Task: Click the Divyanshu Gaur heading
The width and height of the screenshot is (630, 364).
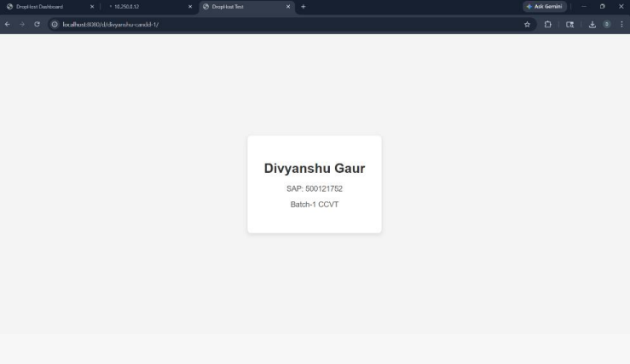Action: point(315,168)
